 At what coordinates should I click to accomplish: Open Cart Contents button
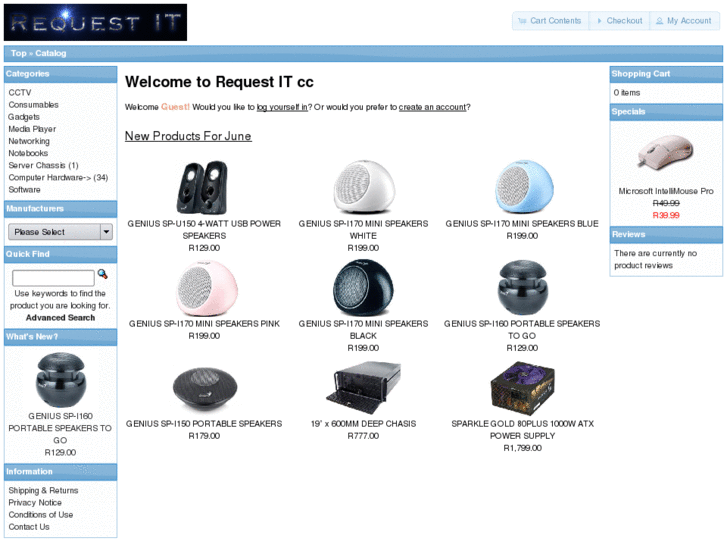pos(550,21)
